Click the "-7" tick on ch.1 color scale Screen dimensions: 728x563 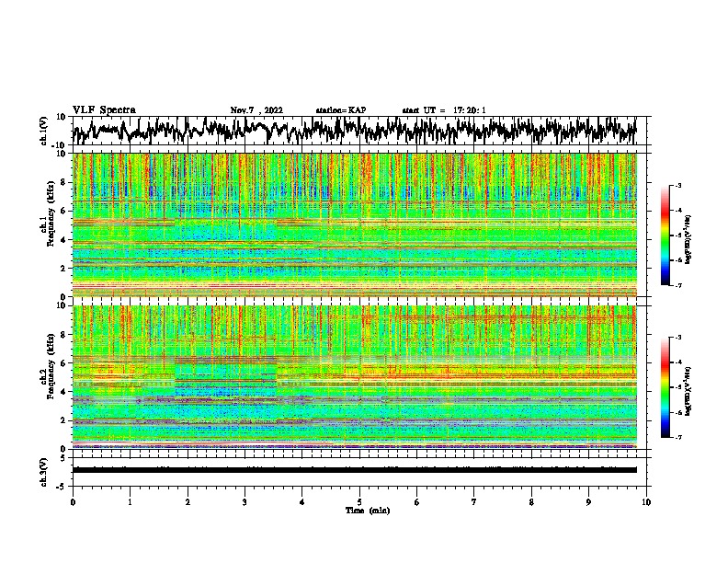point(678,285)
